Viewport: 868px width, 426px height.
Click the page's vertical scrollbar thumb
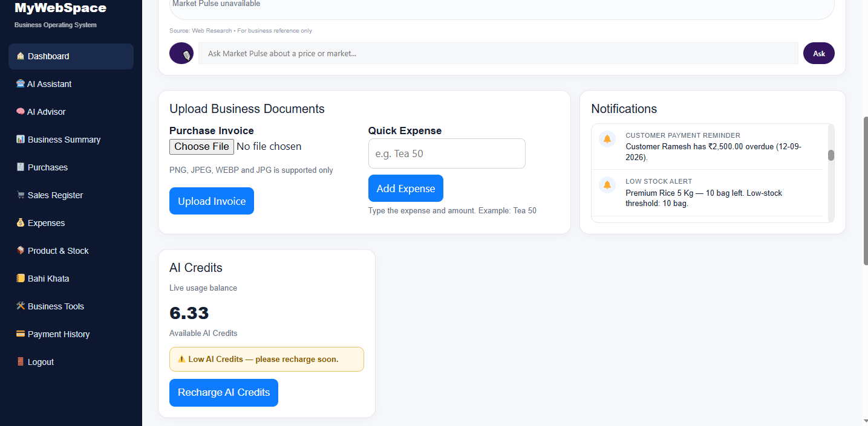click(x=865, y=190)
